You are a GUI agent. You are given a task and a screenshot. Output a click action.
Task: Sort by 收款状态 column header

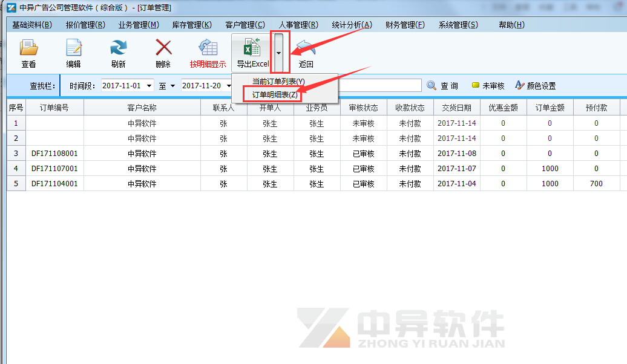pyautogui.click(x=410, y=108)
